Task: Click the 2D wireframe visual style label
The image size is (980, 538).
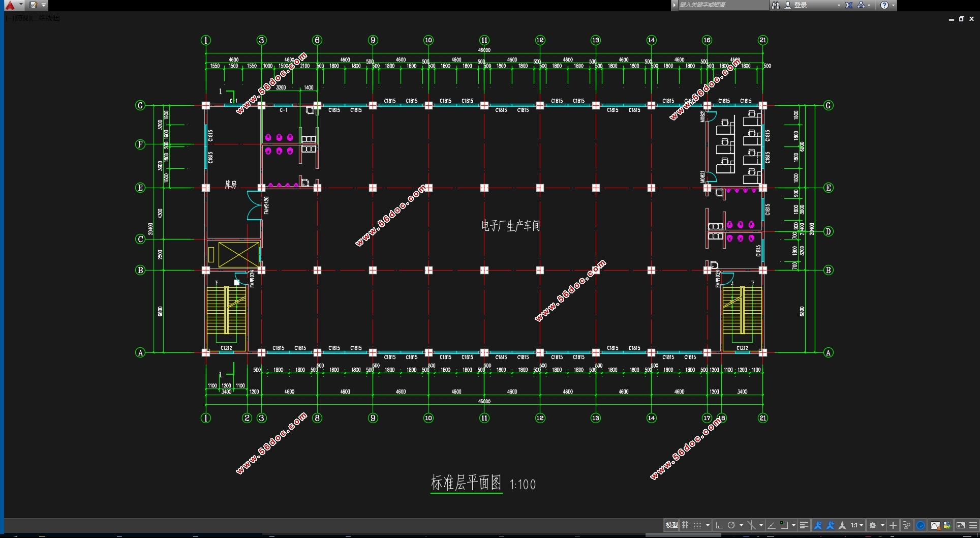Action: (46, 18)
